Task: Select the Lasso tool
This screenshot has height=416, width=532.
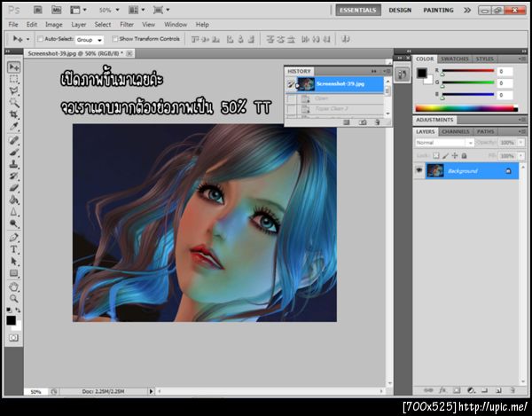Action: coord(13,91)
